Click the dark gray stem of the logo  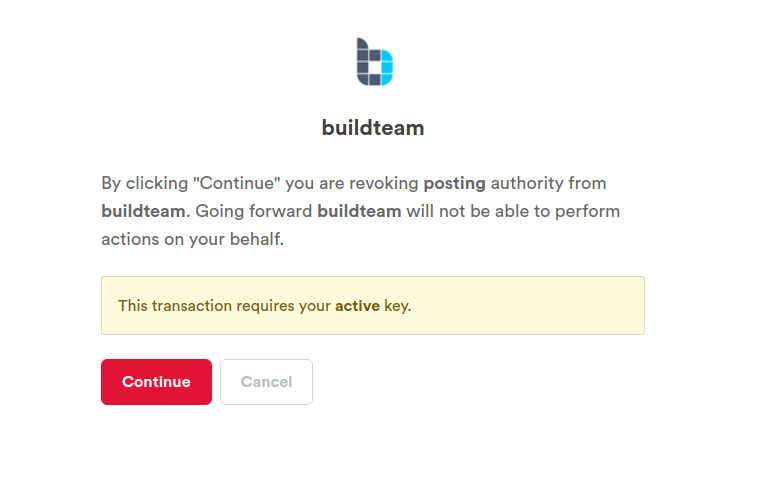pyautogui.click(x=362, y=62)
